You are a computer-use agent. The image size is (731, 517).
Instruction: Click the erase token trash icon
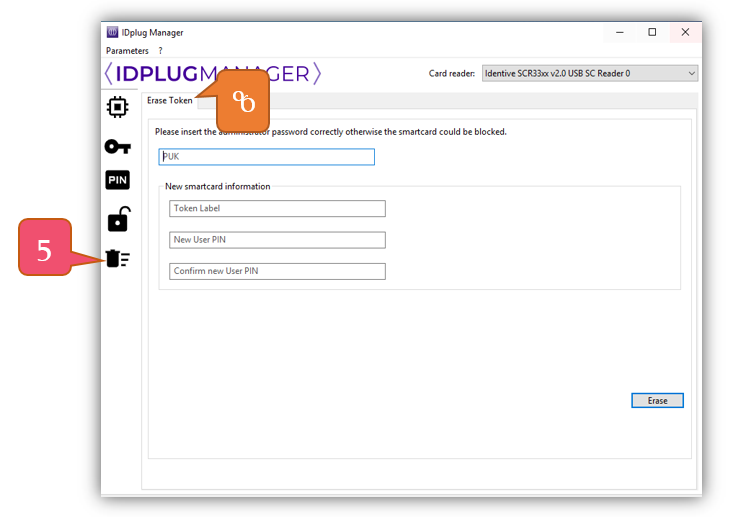pyautogui.click(x=118, y=259)
